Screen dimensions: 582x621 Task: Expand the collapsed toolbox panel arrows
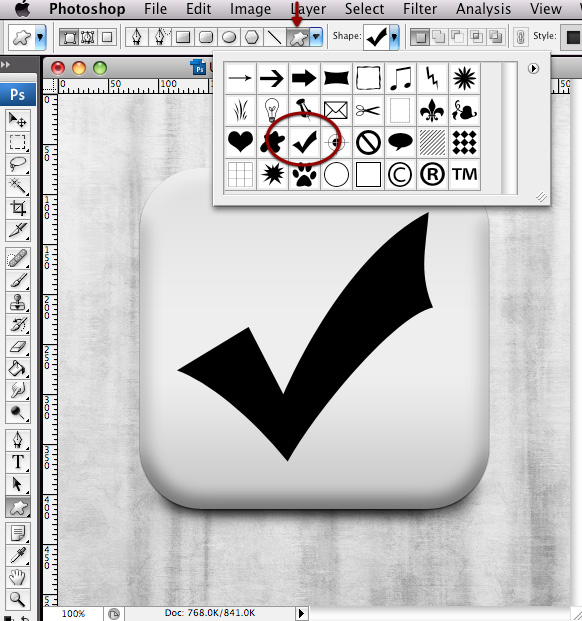coord(6,65)
